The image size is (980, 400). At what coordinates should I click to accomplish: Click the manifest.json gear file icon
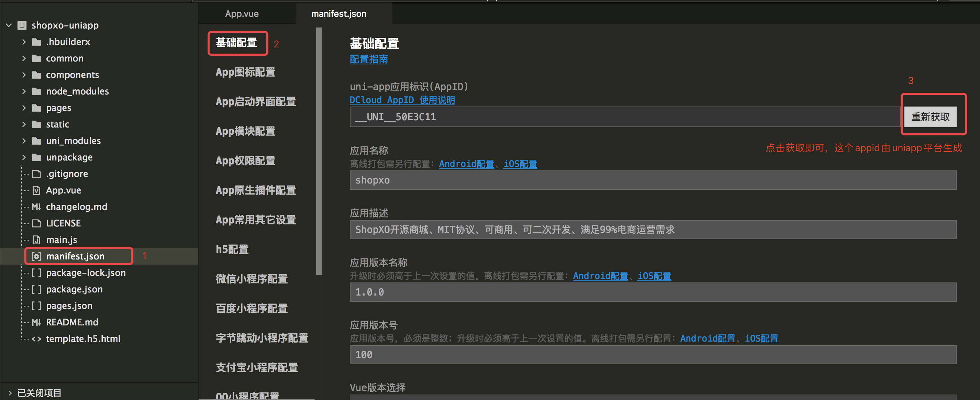click(x=36, y=256)
